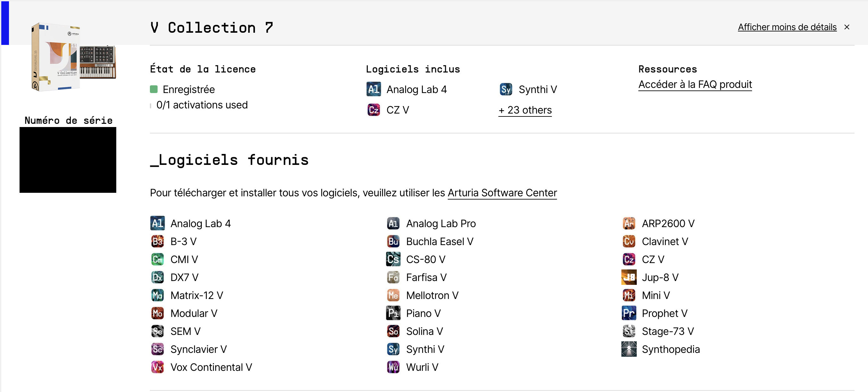Open the Arturia Software Center link
This screenshot has height=392, width=868.
click(x=502, y=192)
